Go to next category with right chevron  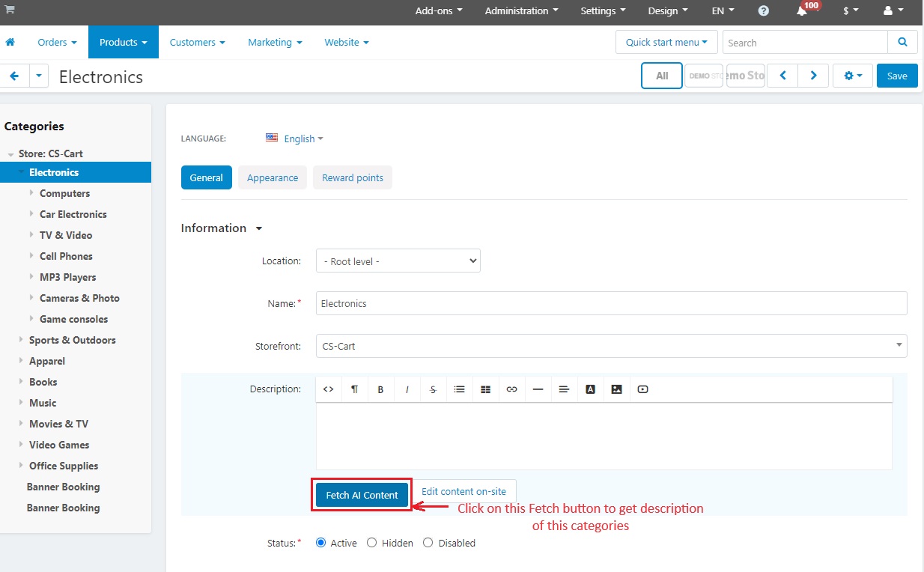[813, 76]
